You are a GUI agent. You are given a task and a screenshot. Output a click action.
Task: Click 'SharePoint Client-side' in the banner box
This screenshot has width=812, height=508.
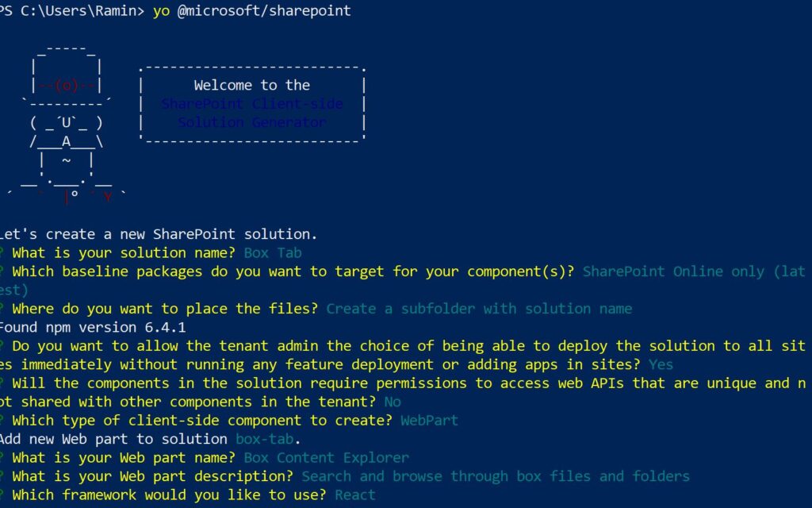pyautogui.click(x=252, y=104)
